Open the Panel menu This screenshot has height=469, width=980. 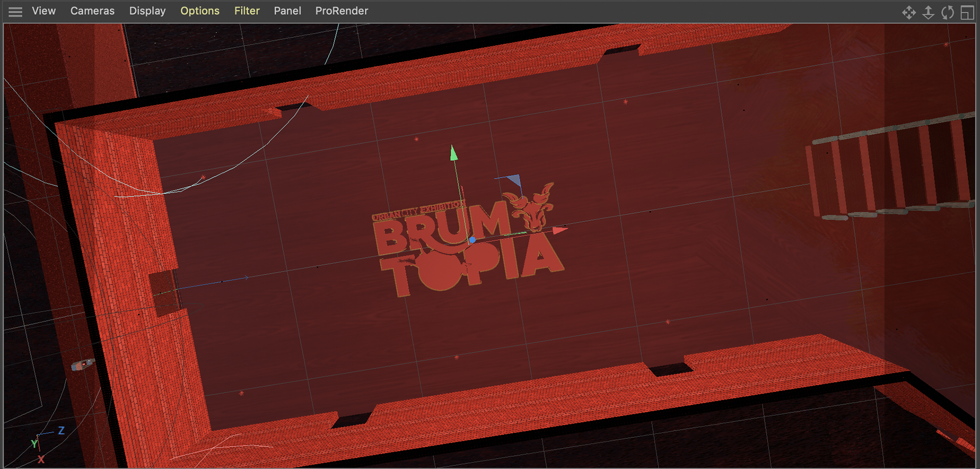pos(287,11)
